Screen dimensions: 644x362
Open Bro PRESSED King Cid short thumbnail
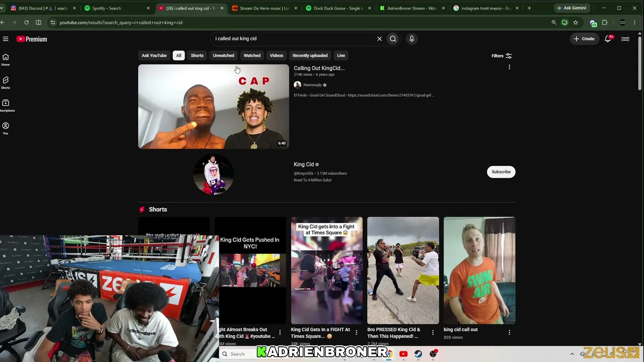(403, 270)
